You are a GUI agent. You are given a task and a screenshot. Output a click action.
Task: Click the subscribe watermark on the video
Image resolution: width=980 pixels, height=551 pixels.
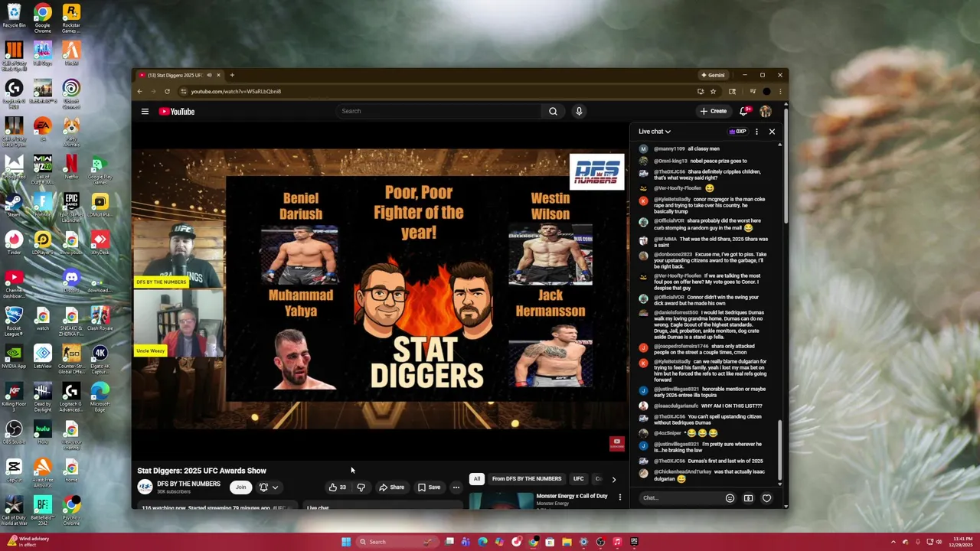pos(617,443)
